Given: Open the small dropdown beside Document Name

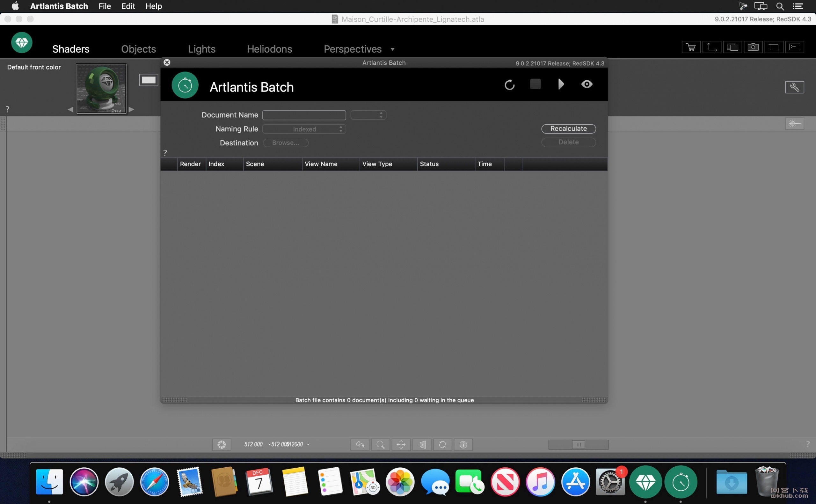Looking at the screenshot, I should point(368,115).
